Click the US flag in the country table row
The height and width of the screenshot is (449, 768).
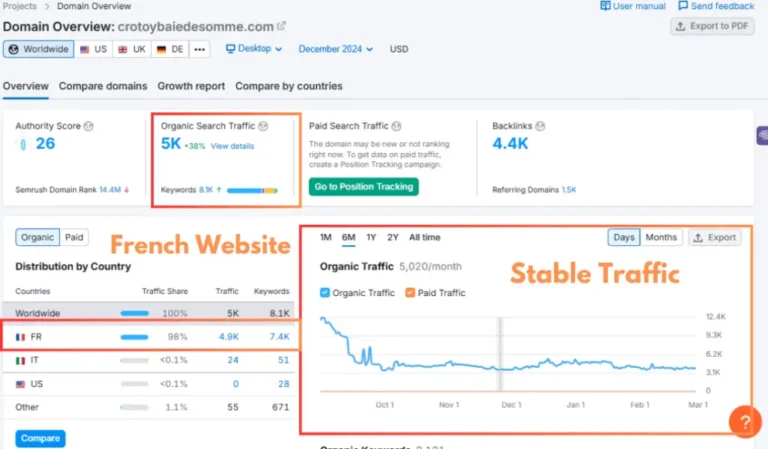pyautogui.click(x=20, y=384)
